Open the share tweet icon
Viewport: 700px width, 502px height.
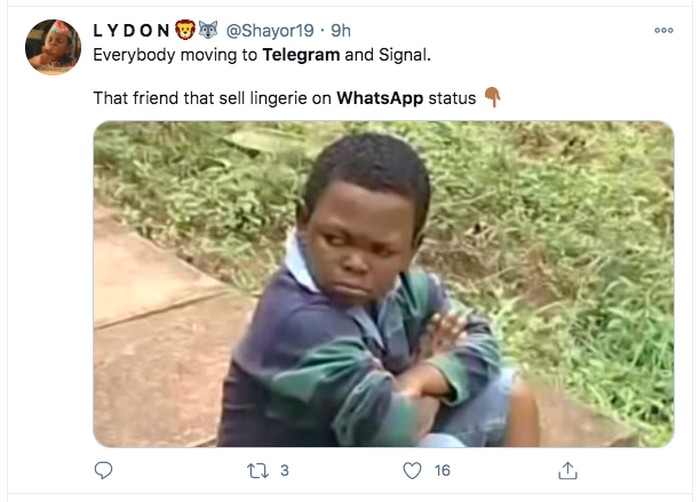tap(567, 470)
